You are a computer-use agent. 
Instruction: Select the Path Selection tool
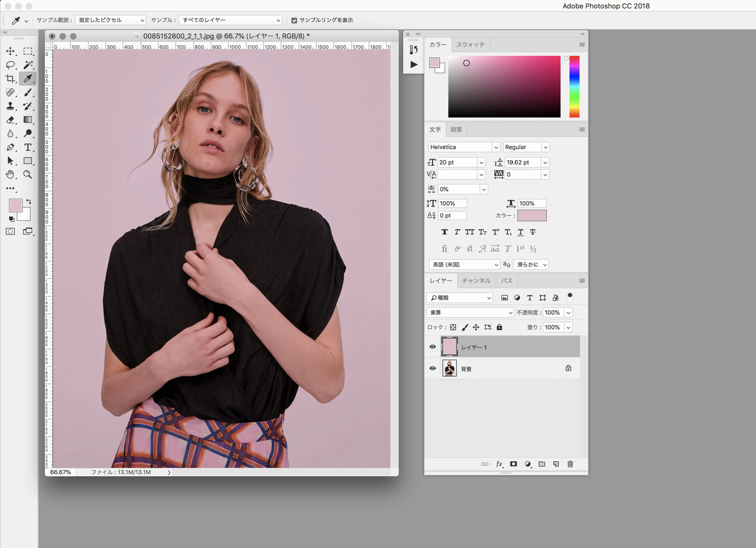(10, 161)
